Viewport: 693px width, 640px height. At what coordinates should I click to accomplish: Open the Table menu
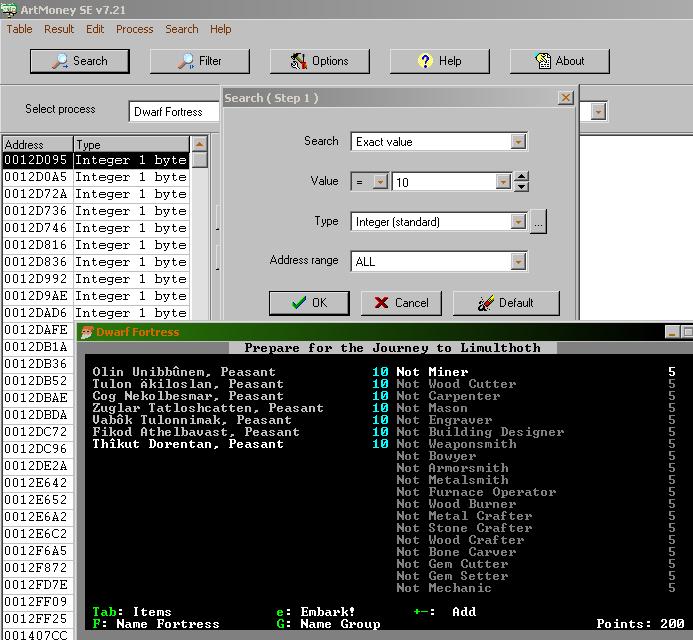19,29
